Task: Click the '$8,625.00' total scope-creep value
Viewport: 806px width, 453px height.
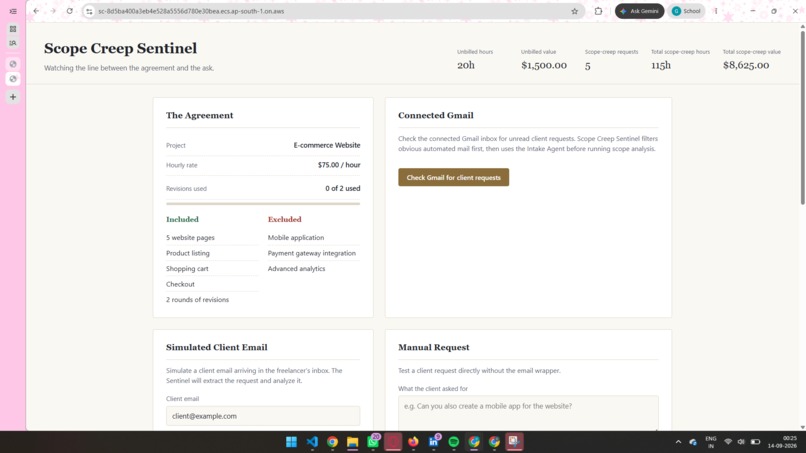Action: pos(746,65)
